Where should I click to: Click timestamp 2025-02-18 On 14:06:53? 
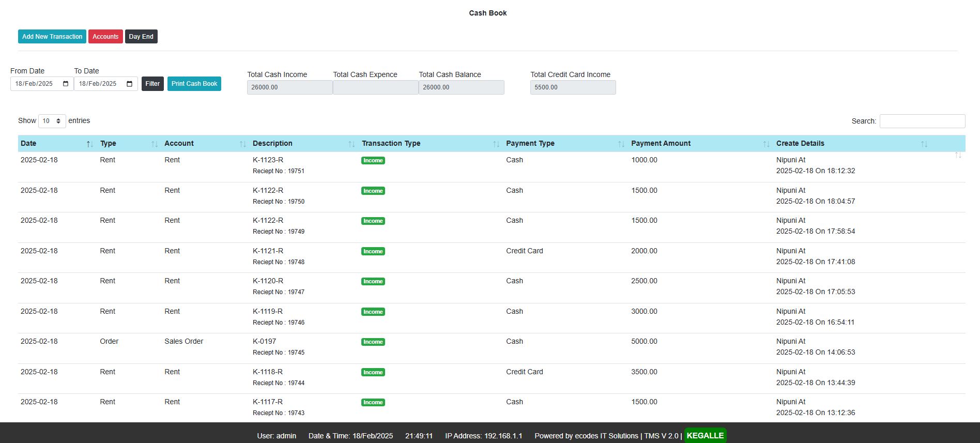point(816,352)
